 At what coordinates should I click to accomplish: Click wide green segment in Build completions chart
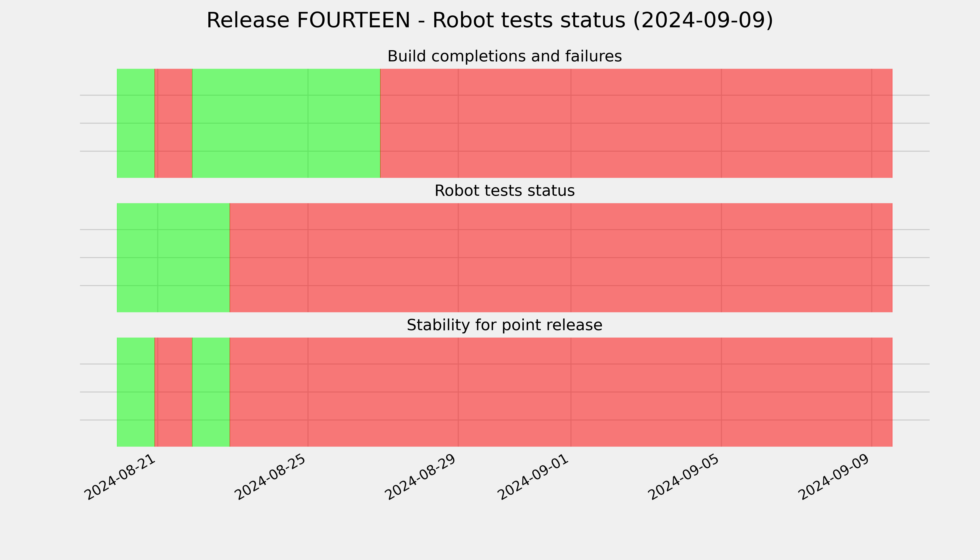(x=286, y=123)
